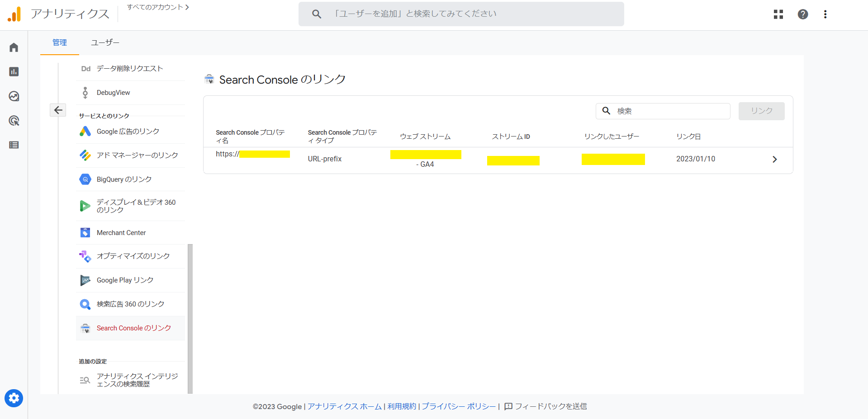Expand the すべてのアカウント account selector

(x=158, y=7)
